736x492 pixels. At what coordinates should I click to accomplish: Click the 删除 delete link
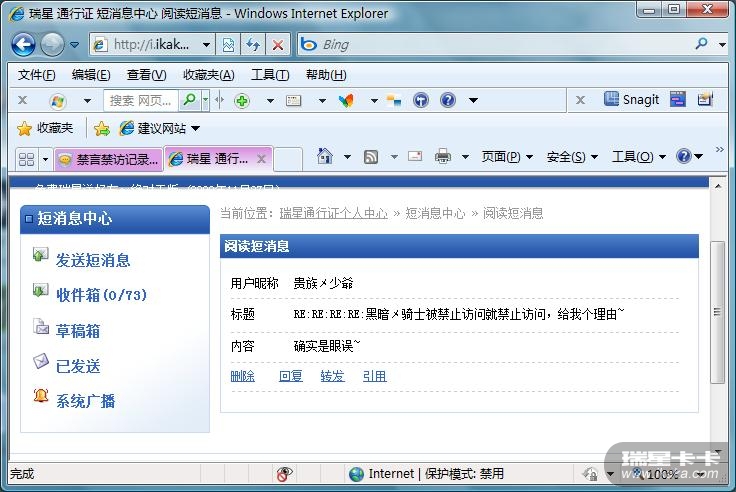pos(243,376)
